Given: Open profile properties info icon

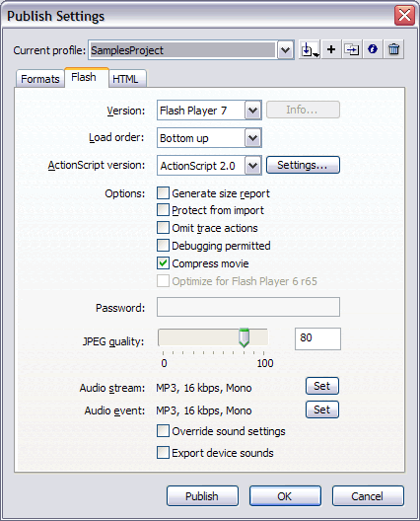Looking at the screenshot, I should pyautogui.click(x=373, y=50).
